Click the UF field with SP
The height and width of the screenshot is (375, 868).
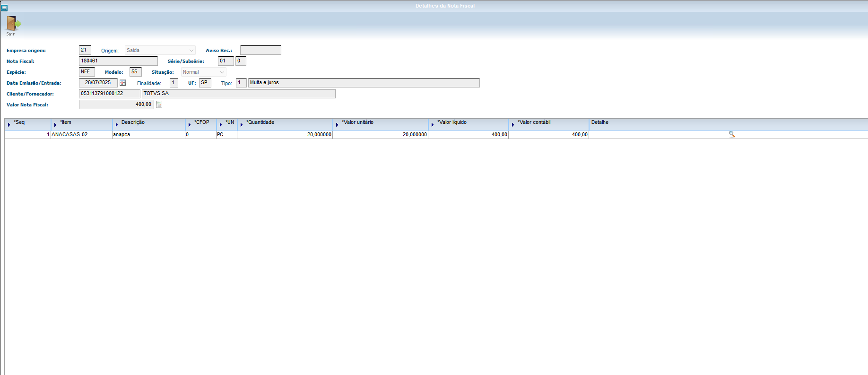[205, 83]
